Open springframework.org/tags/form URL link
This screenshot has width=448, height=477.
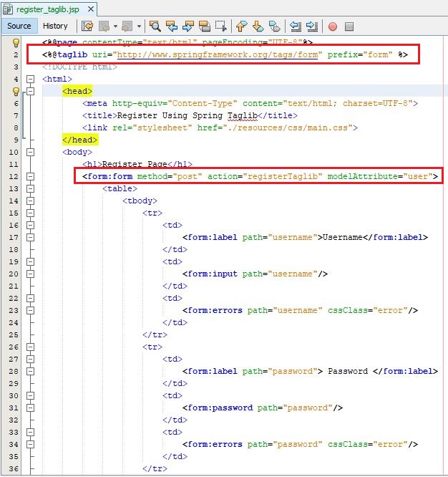click(x=218, y=54)
